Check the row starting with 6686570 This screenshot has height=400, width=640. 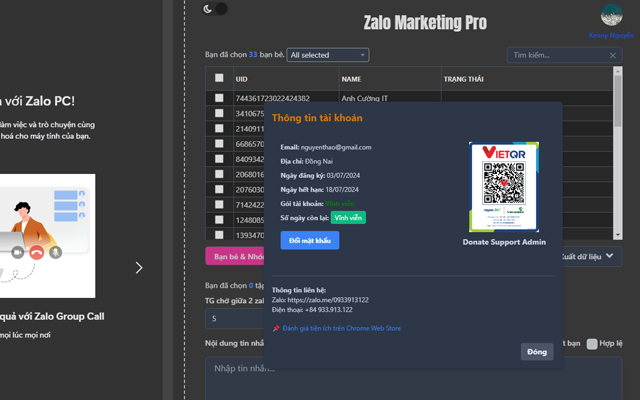[x=219, y=144]
